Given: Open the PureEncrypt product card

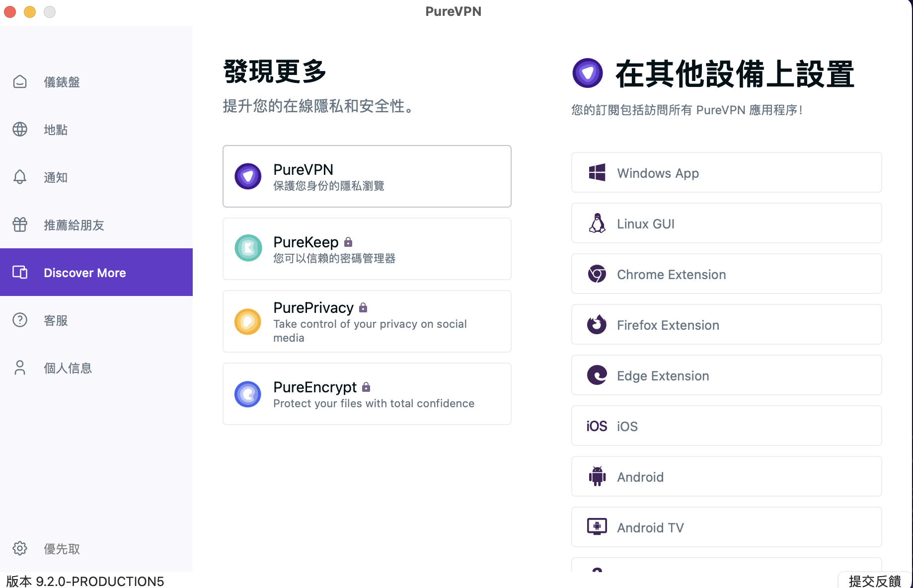Looking at the screenshot, I should pyautogui.click(x=367, y=394).
